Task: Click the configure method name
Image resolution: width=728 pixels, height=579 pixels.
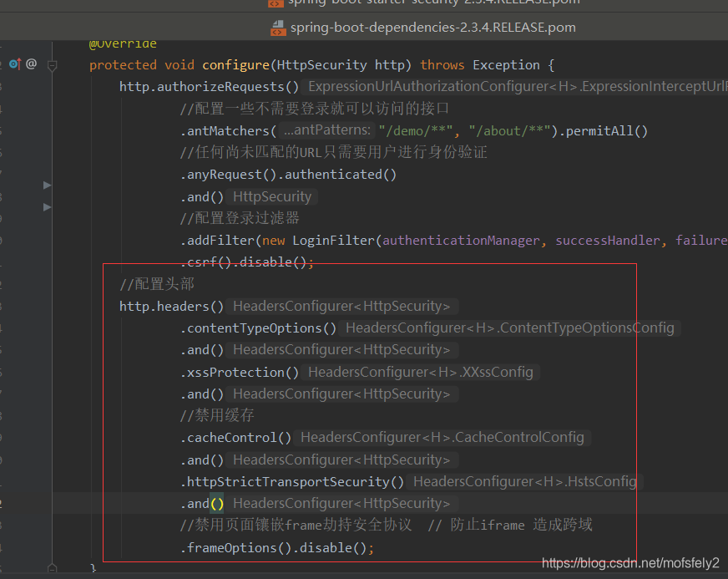Action: [235, 65]
